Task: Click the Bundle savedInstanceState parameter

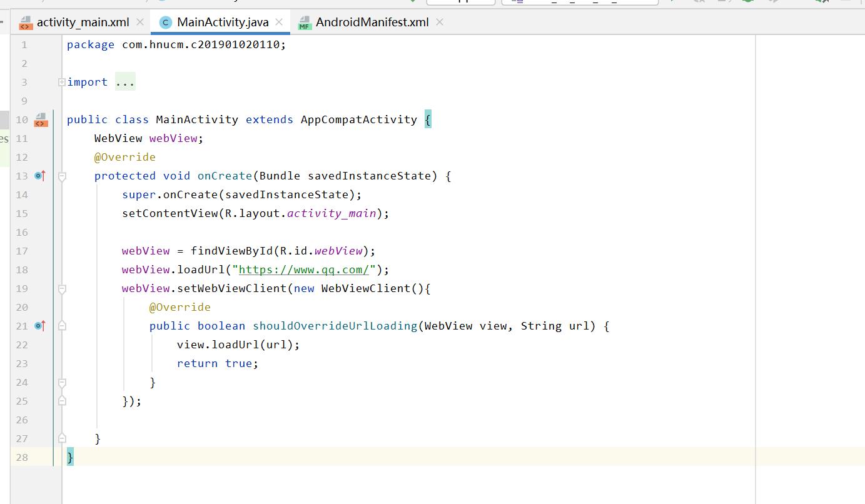Action: pyautogui.click(x=345, y=176)
